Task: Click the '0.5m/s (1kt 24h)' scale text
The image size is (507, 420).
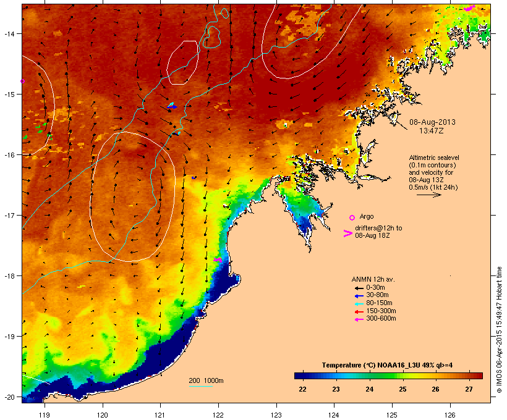Action: [x=433, y=187]
